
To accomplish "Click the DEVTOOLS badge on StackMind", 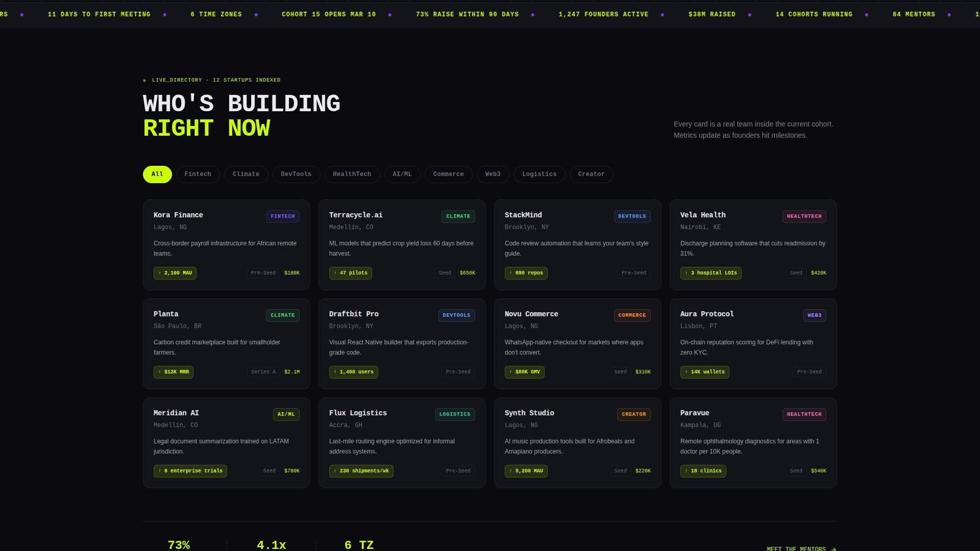I will click(x=632, y=216).
